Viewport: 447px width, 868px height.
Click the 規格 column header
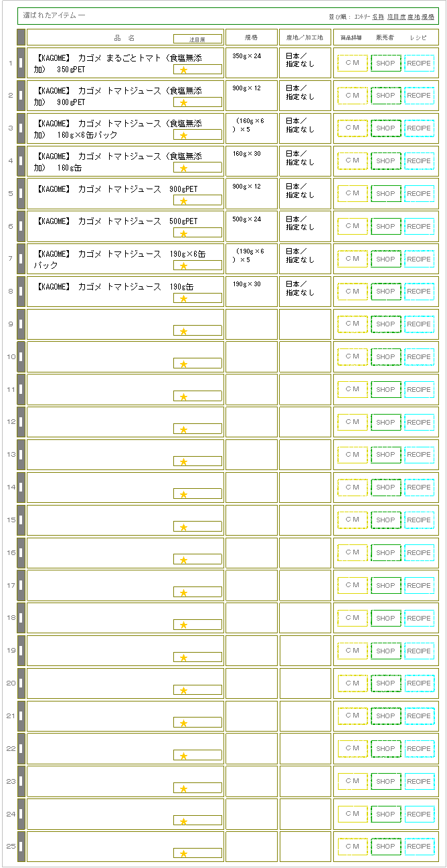252,37
